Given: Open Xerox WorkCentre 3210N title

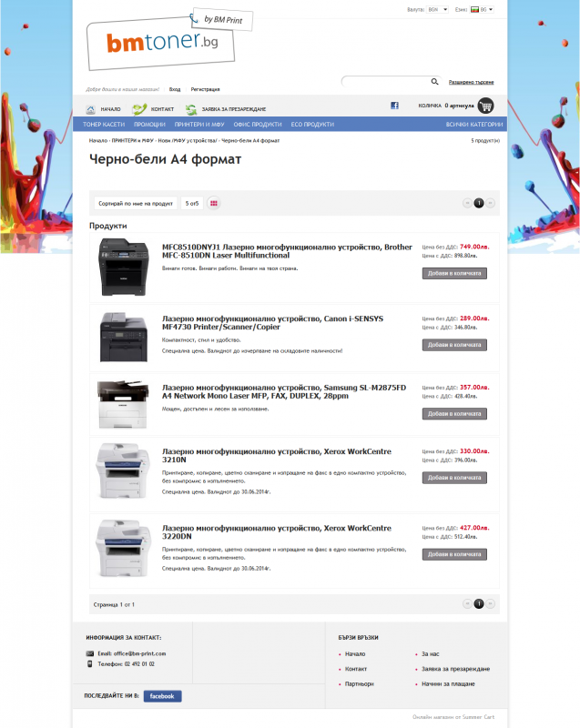Looking at the screenshot, I should tap(276, 456).
